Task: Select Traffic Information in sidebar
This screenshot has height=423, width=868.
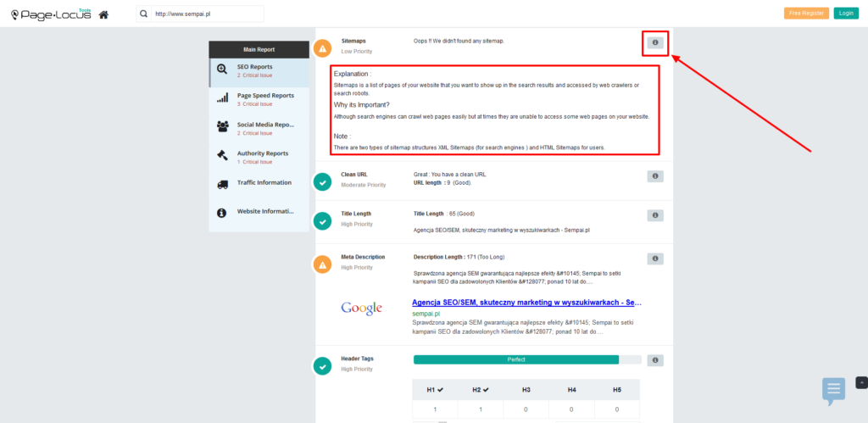Action: tap(259, 186)
